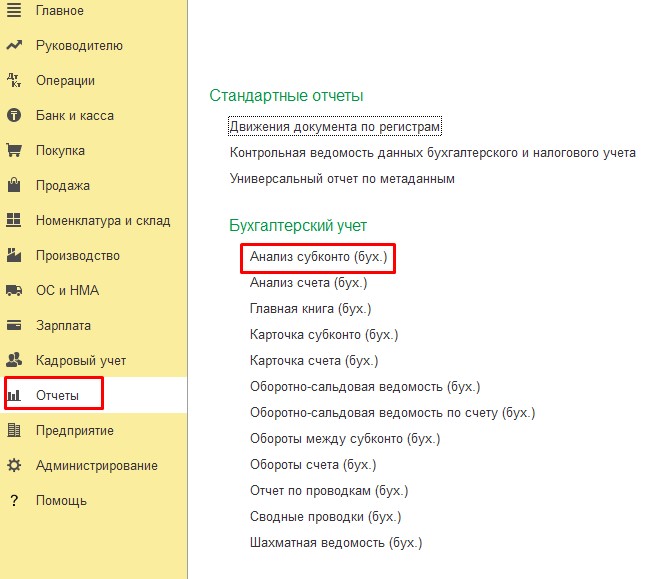Go to ОС и НМА section
The height and width of the screenshot is (579, 668).
[67, 290]
